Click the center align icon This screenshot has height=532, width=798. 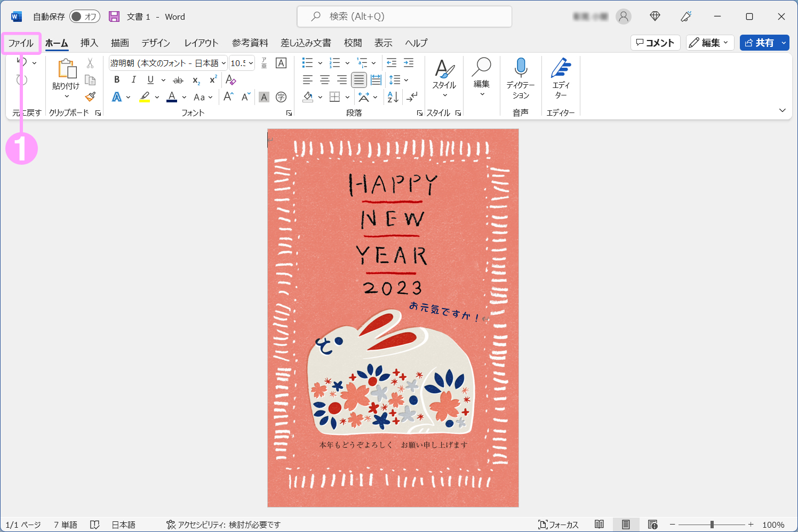pyautogui.click(x=324, y=80)
